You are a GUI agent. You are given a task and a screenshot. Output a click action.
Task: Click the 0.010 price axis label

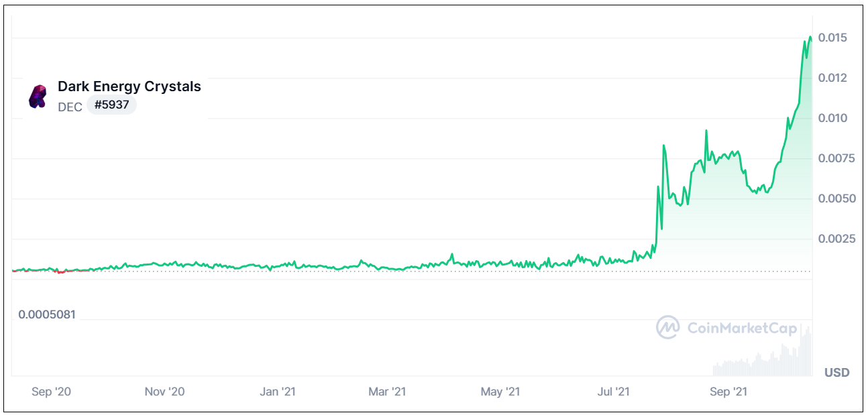point(832,118)
